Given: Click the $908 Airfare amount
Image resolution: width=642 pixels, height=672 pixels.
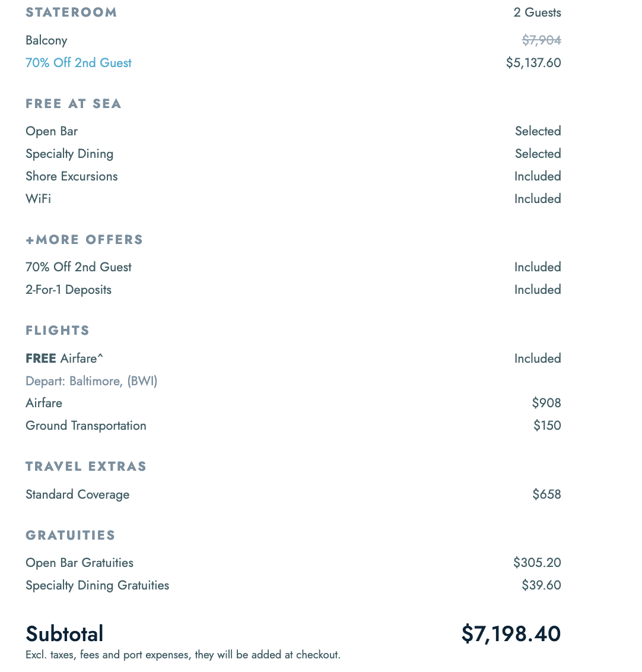Looking at the screenshot, I should 546,403.
